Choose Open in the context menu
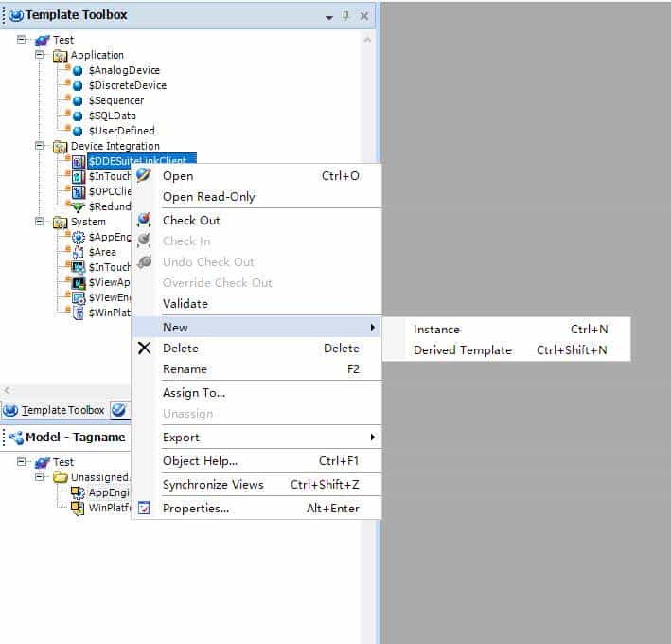The image size is (671, 644). 257,176
